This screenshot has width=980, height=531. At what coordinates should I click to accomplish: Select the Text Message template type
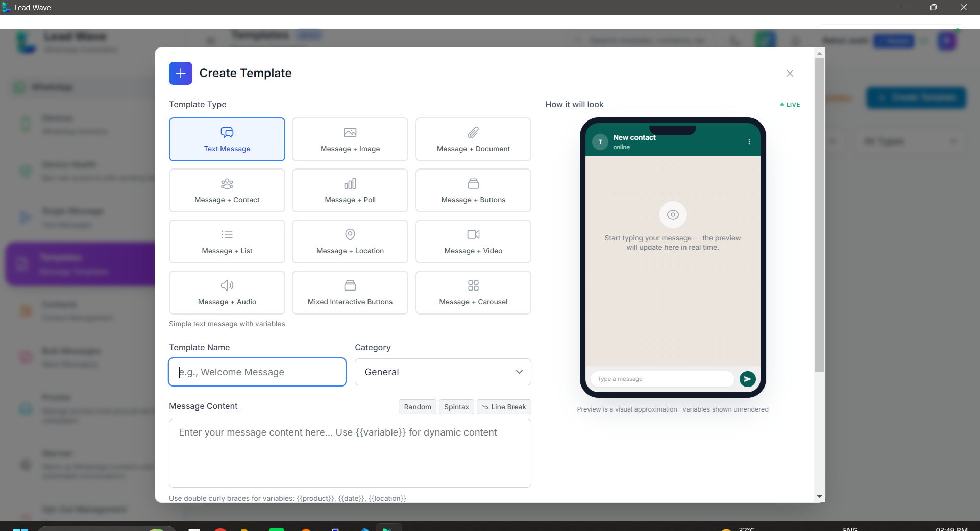pyautogui.click(x=227, y=139)
